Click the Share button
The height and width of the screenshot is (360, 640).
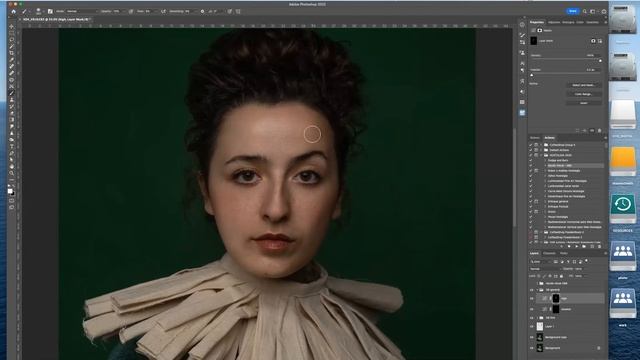coord(573,11)
